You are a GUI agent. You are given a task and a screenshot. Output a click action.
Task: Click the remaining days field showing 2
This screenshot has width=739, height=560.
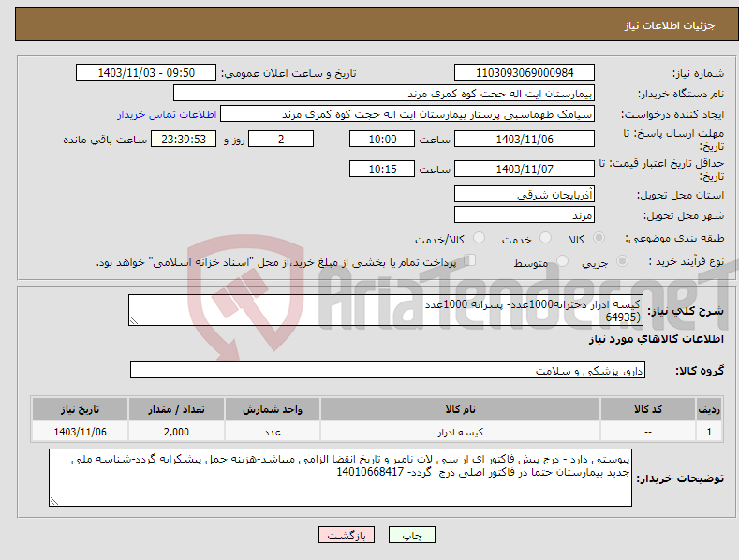(x=281, y=139)
